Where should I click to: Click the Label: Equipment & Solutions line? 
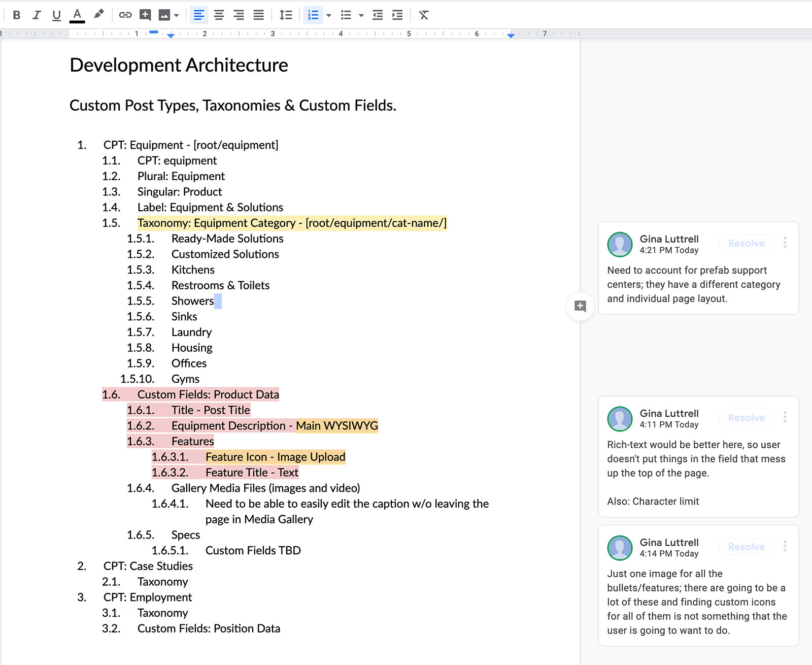coord(210,207)
